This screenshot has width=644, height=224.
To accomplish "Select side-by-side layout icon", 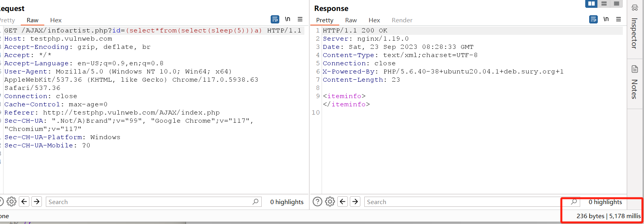I will point(592,4).
